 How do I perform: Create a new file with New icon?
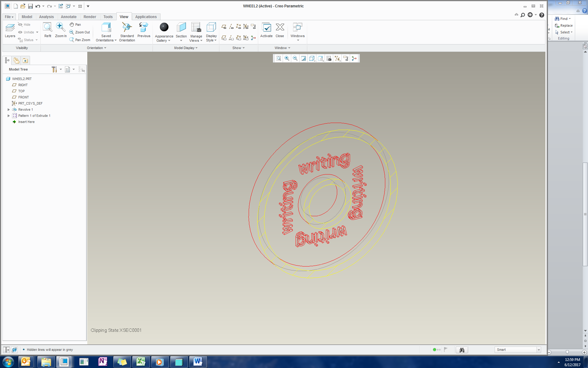tap(16, 6)
